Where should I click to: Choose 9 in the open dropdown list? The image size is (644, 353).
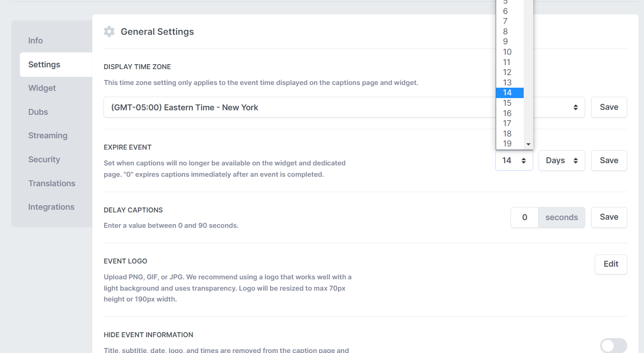click(510, 42)
